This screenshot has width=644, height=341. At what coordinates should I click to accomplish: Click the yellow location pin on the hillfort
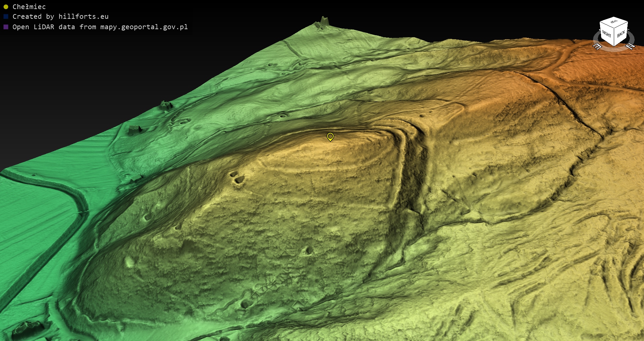tap(330, 136)
